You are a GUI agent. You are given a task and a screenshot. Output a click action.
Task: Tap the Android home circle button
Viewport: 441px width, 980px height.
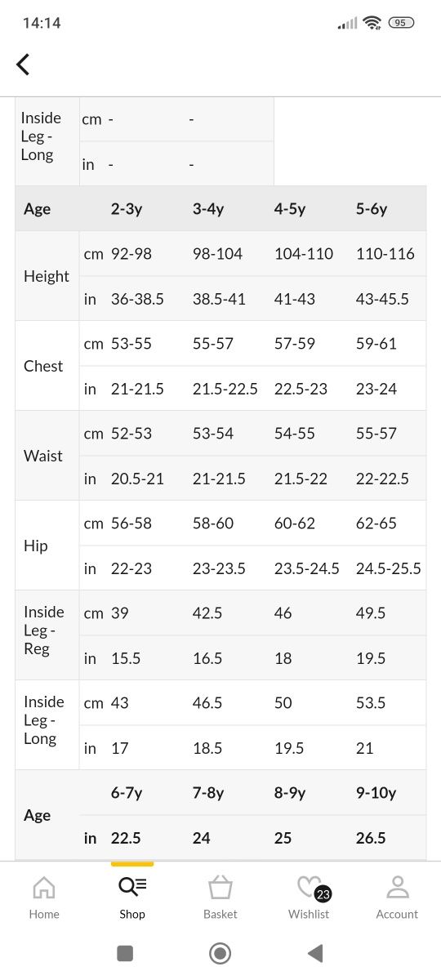(x=220, y=953)
